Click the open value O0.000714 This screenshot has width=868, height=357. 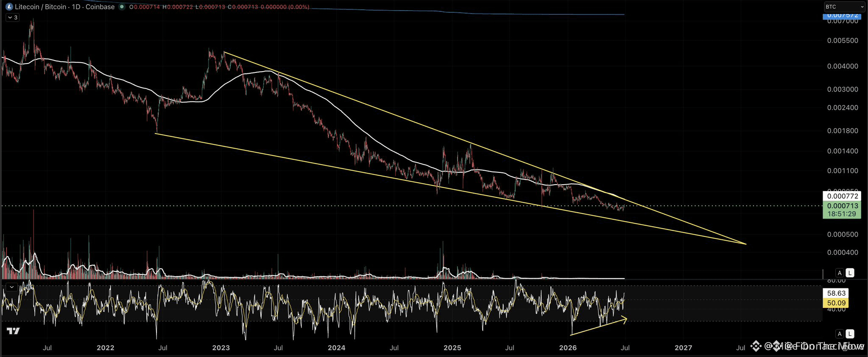point(145,7)
